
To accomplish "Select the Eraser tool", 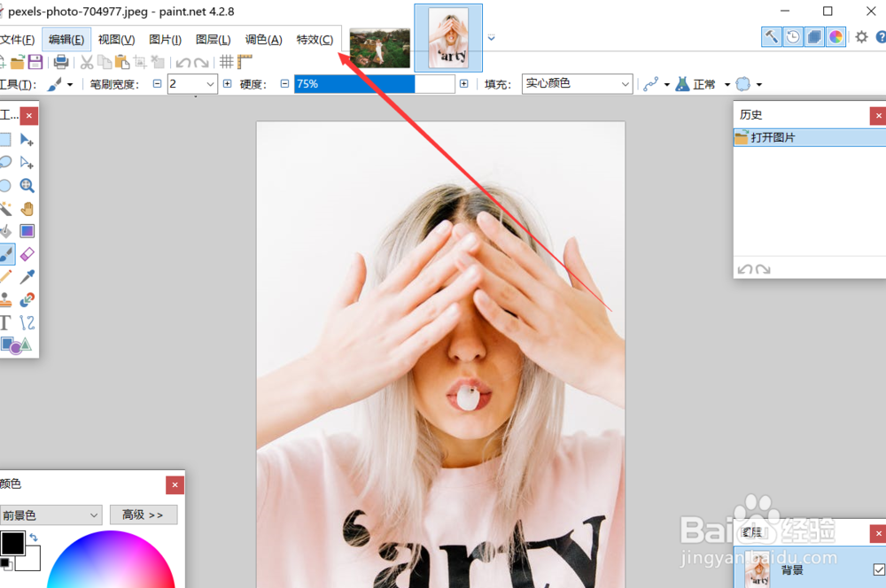I will click(27, 254).
